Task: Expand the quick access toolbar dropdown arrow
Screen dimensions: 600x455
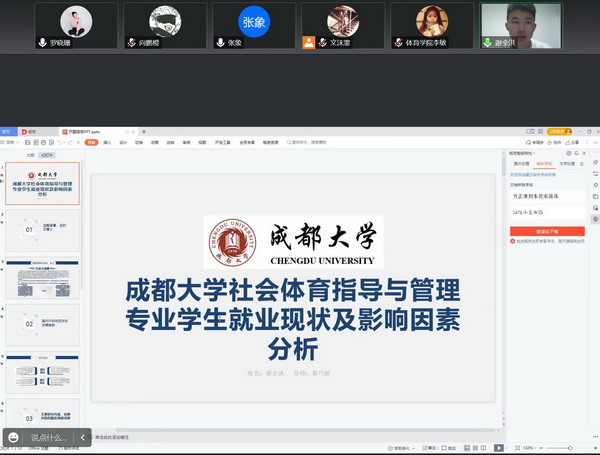Action: tap(78, 142)
